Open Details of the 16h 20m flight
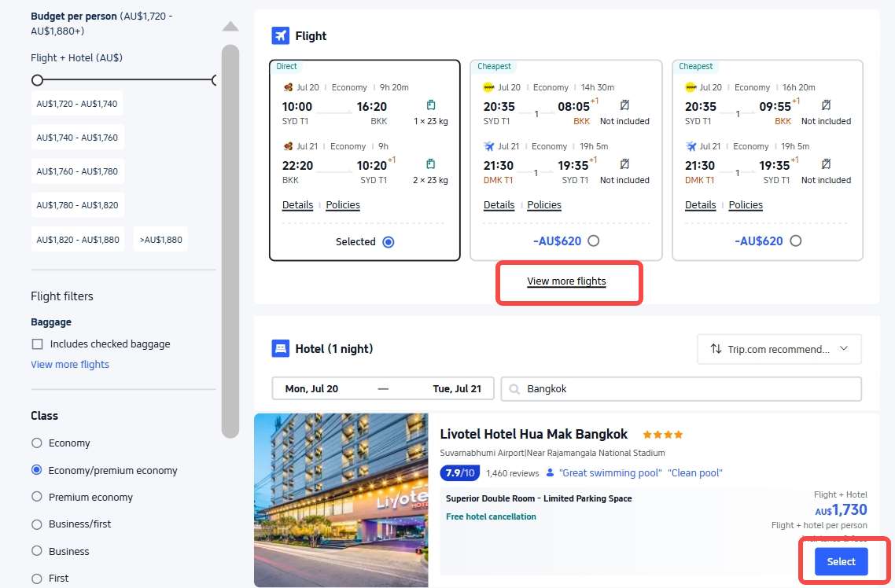This screenshot has height=588, width=895. (x=701, y=204)
